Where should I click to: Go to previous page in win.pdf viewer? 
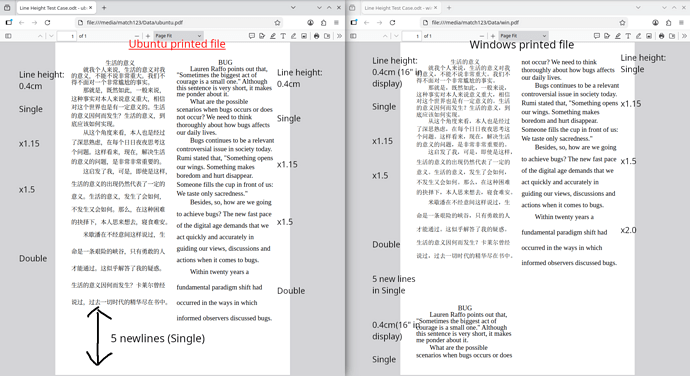[x=385, y=36]
